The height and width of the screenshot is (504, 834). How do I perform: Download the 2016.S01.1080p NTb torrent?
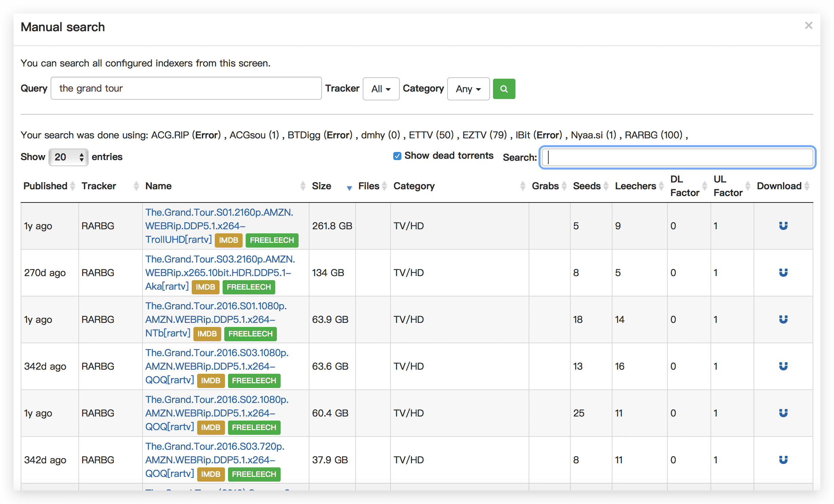783,319
